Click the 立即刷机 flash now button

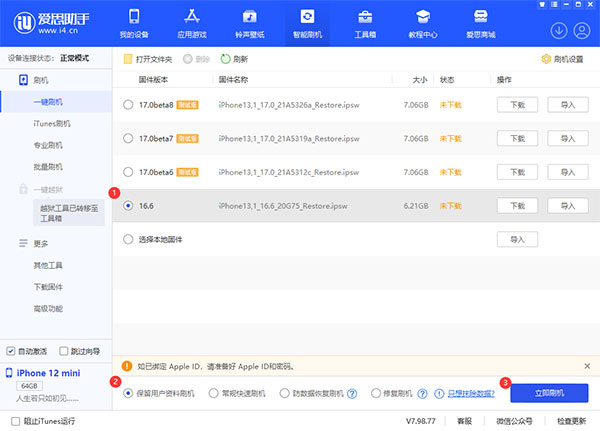pyautogui.click(x=549, y=394)
